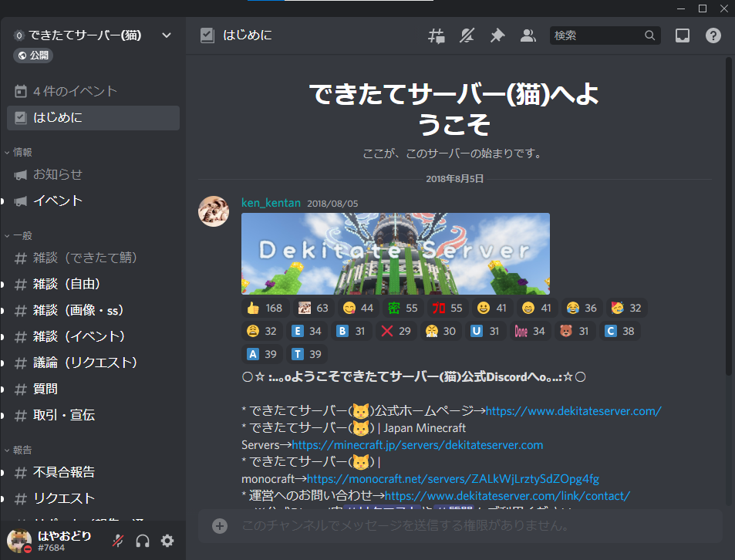
Task: Click the 検索 search field
Action: [x=605, y=35]
